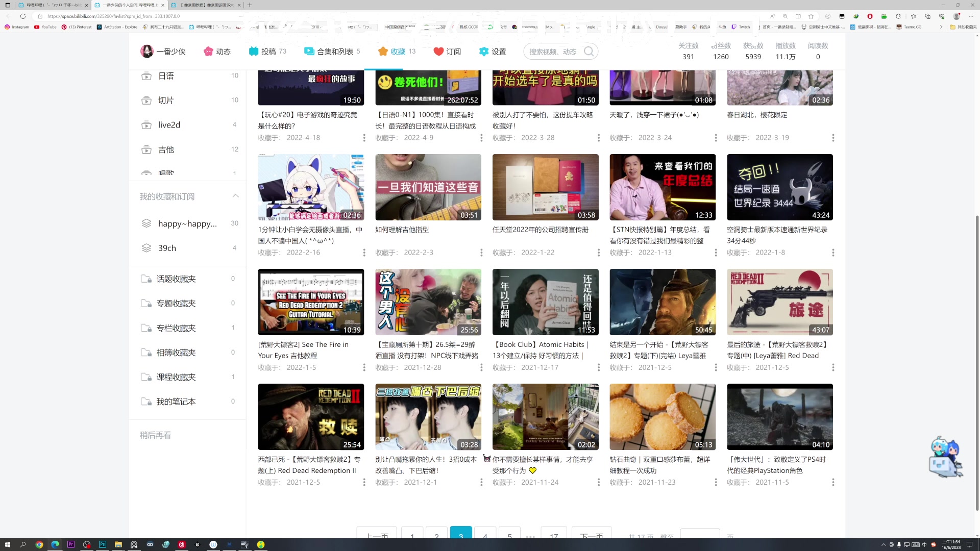The height and width of the screenshot is (551, 980).
Task: Open more options for 如何理解吉他指型 video
Action: coord(481,253)
